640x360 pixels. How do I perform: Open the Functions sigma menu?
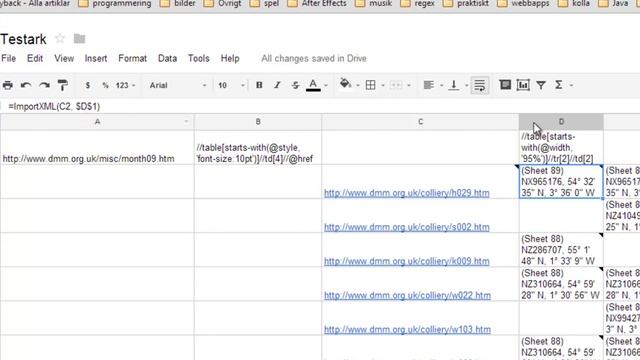pos(559,85)
